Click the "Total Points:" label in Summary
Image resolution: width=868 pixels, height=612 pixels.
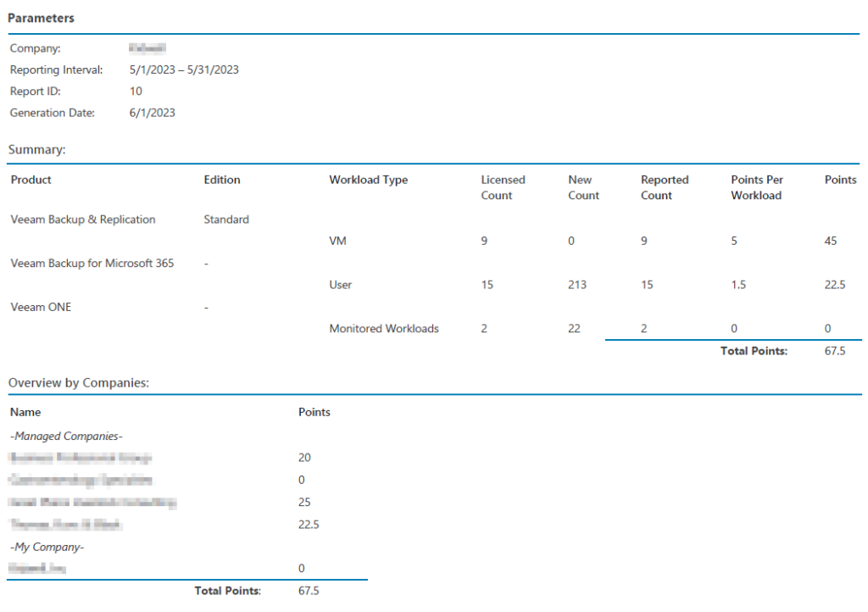(754, 351)
